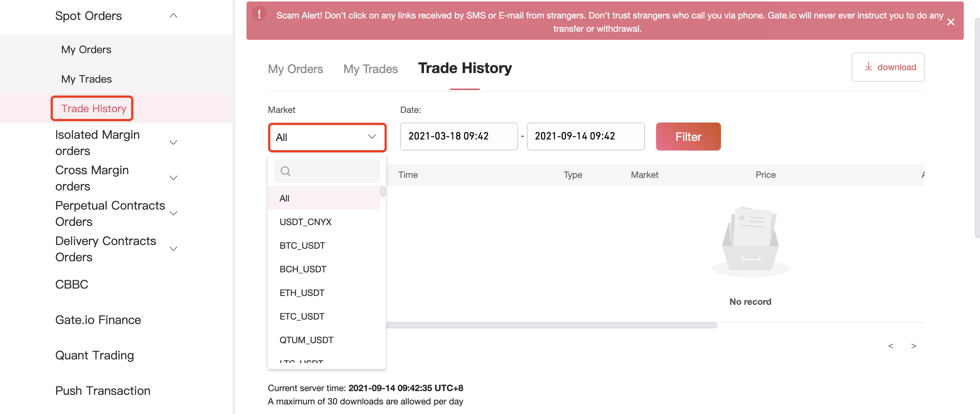
Task: Expand Delivery Contracts Orders menu
Action: tap(173, 249)
